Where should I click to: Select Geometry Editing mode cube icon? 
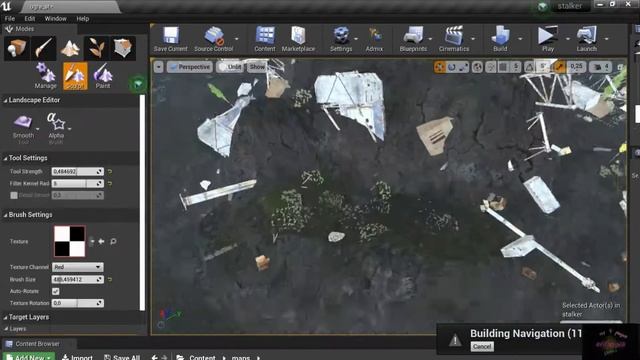(x=123, y=48)
